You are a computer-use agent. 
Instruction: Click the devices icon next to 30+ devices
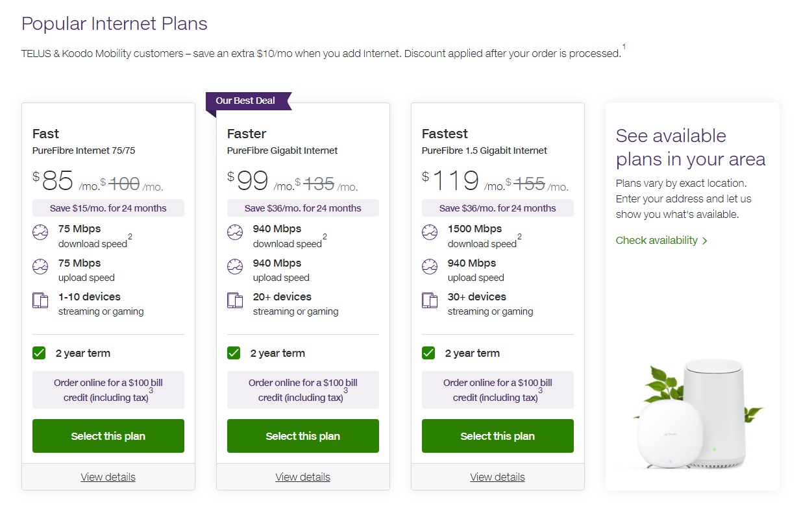(x=430, y=300)
